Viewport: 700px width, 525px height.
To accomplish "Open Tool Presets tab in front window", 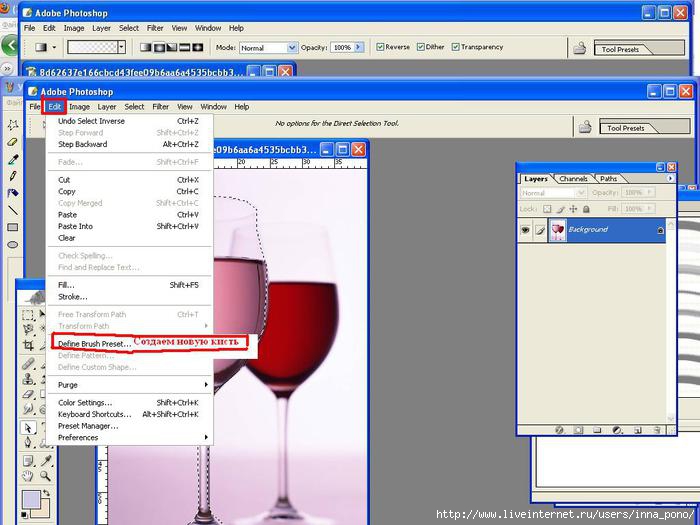I will (x=626, y=128).
